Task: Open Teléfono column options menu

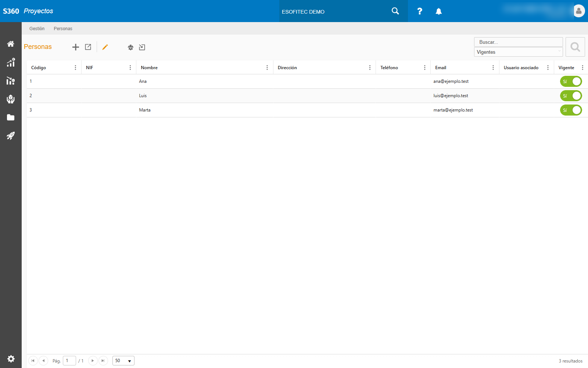Action: (424, 68)
